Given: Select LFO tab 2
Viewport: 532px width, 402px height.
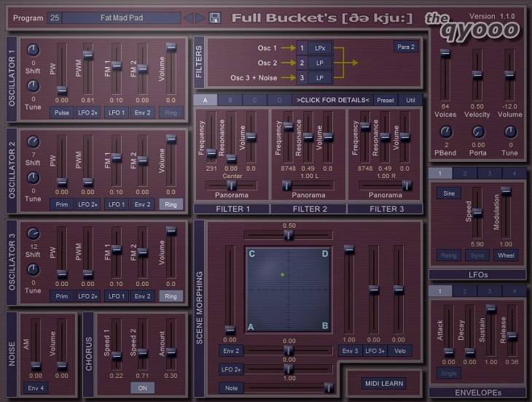Looking at the screenshot, I should (x=464, y=173).
